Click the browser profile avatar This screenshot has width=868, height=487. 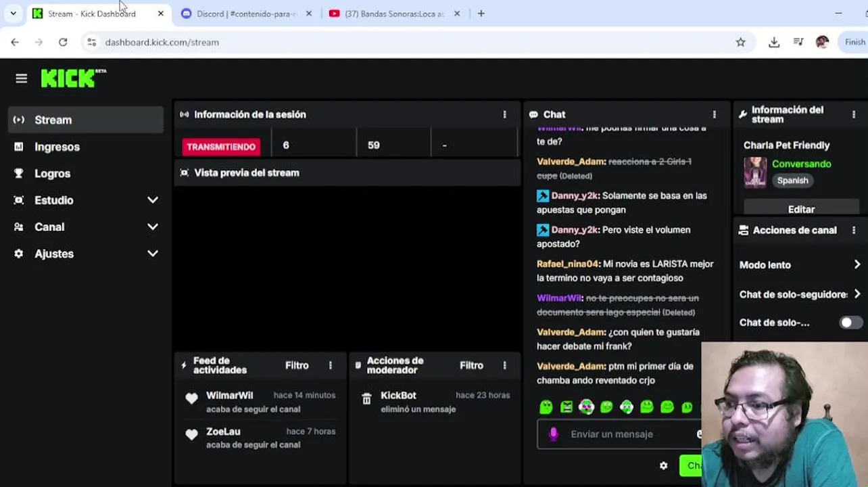click(822, 42)
